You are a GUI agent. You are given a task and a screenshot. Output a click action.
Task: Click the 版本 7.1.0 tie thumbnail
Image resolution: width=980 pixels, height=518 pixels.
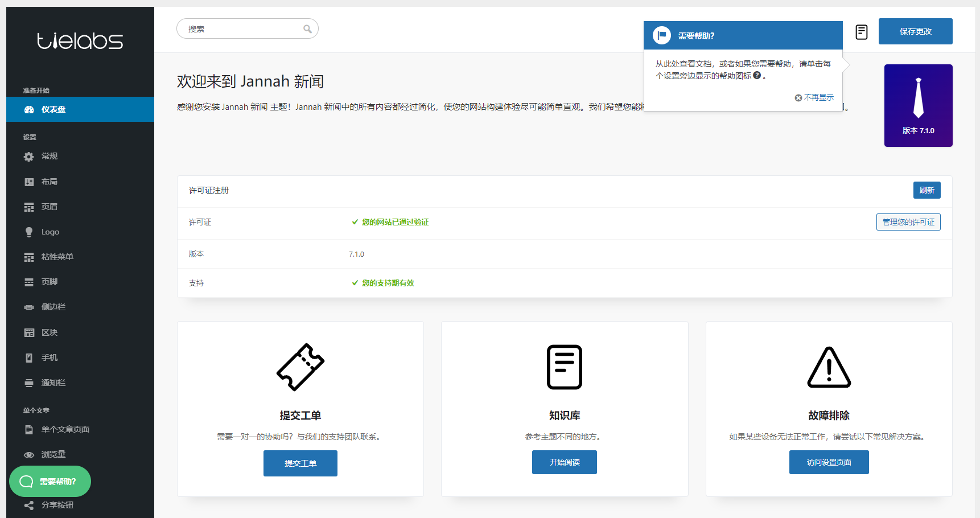click(x=919, y=105)
